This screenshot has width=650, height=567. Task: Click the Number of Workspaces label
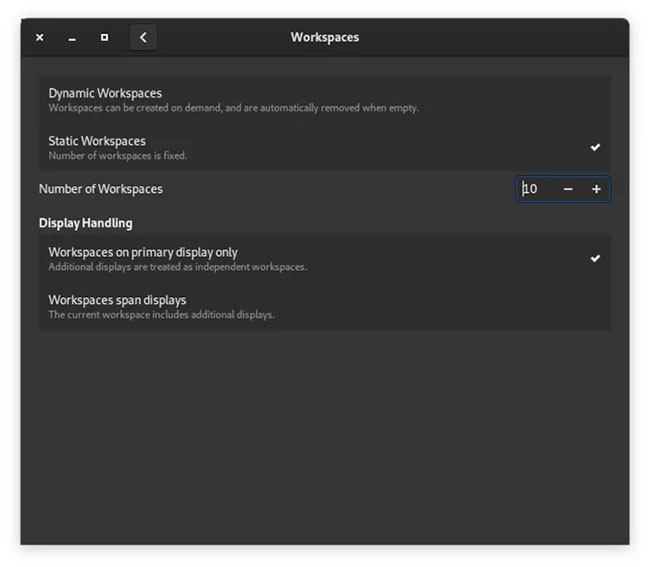[101, 189]
